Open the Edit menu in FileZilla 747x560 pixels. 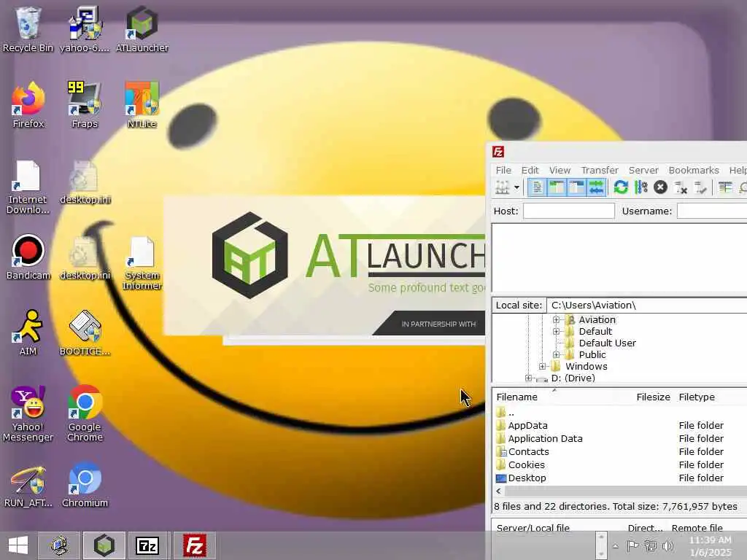click(x=530, y=170)
